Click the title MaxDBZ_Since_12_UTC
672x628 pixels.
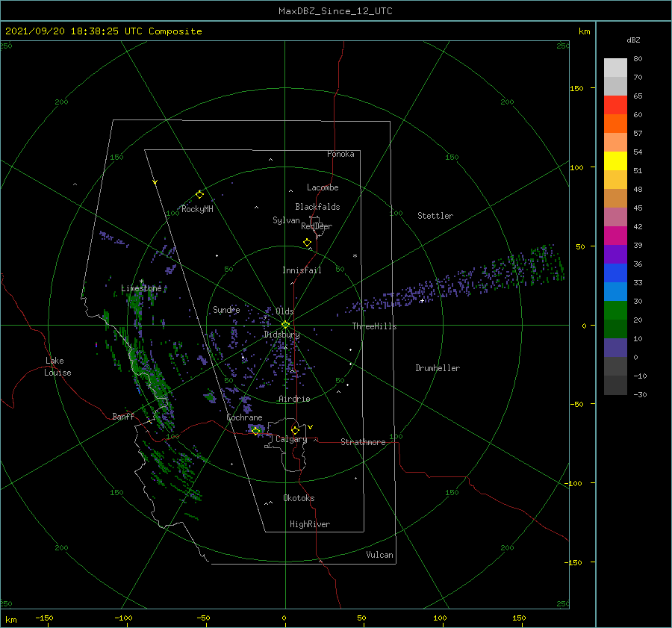click(335, 11)
